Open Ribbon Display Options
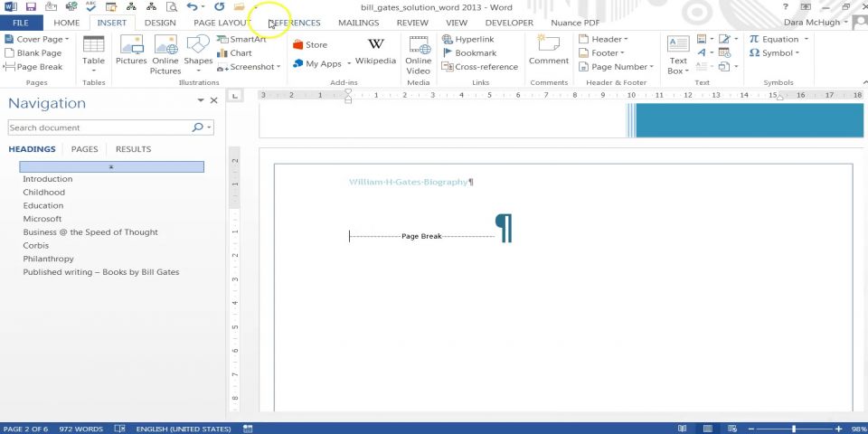 point(805,7)
